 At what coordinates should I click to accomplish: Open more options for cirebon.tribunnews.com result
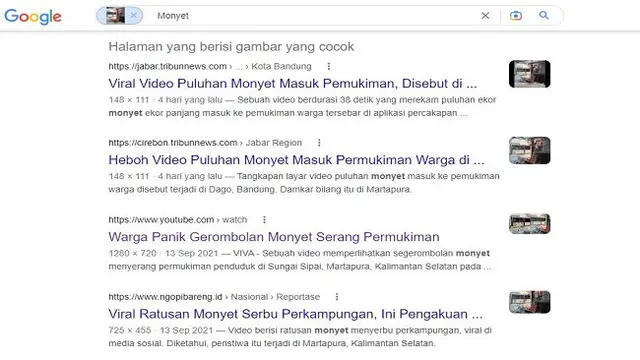tap(319, 142)
